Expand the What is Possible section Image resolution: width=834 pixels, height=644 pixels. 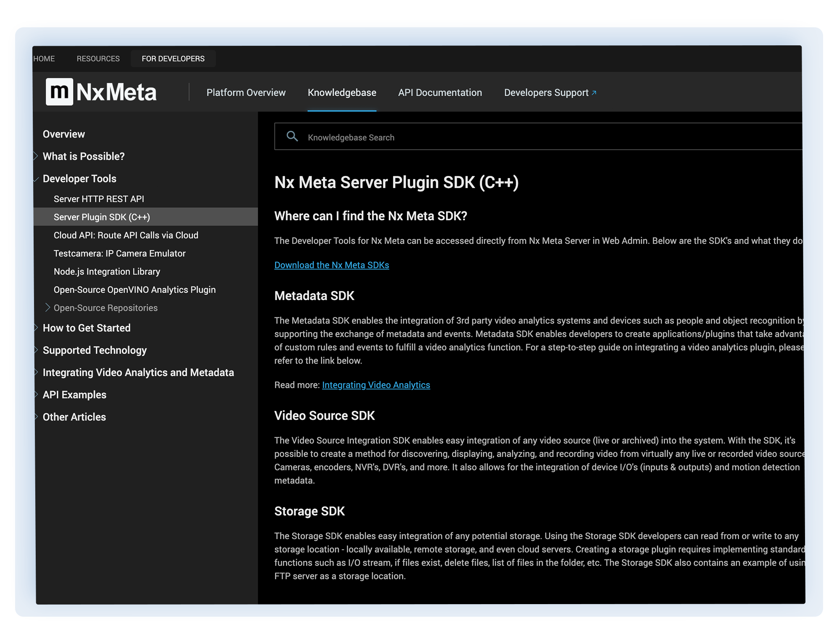(37, 156)
